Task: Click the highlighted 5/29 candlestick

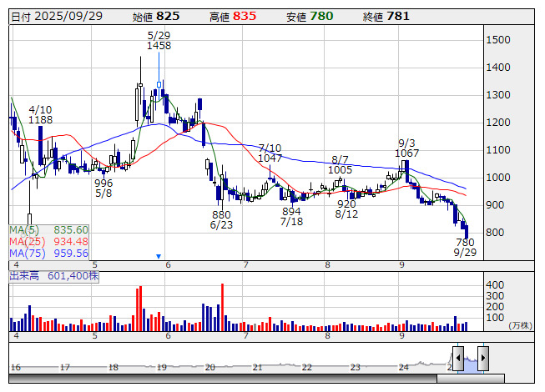Action: pyautogui.click(x=159, y=84)
